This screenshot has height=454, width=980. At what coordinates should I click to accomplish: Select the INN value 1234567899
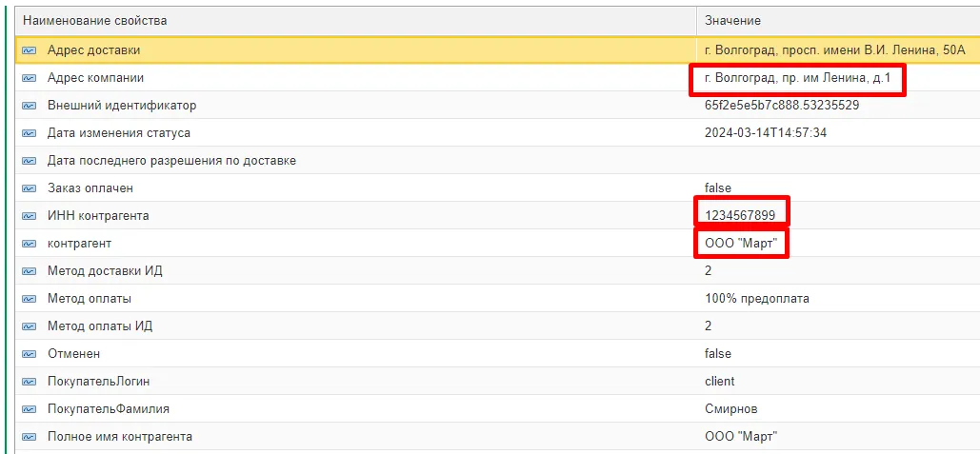point(741,216)
